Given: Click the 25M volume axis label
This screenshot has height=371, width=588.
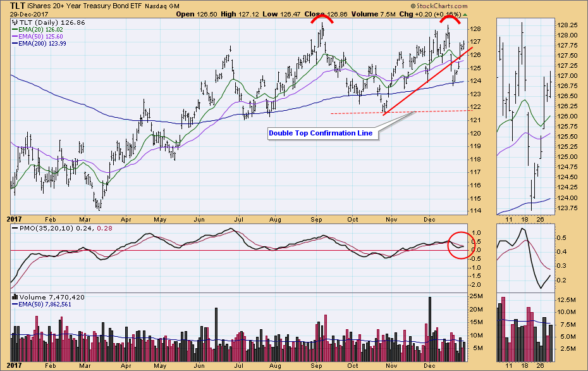Looking at the screenshot, I should point(476,296).
